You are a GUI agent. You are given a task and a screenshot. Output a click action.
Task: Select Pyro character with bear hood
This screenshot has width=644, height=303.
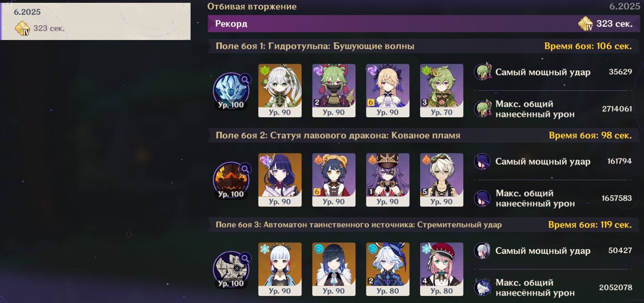coord(334,180)
